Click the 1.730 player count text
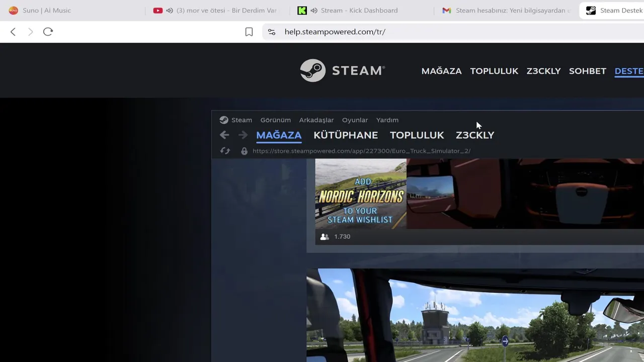The width and height of the screenshot is (644, 362). point(342,237)
